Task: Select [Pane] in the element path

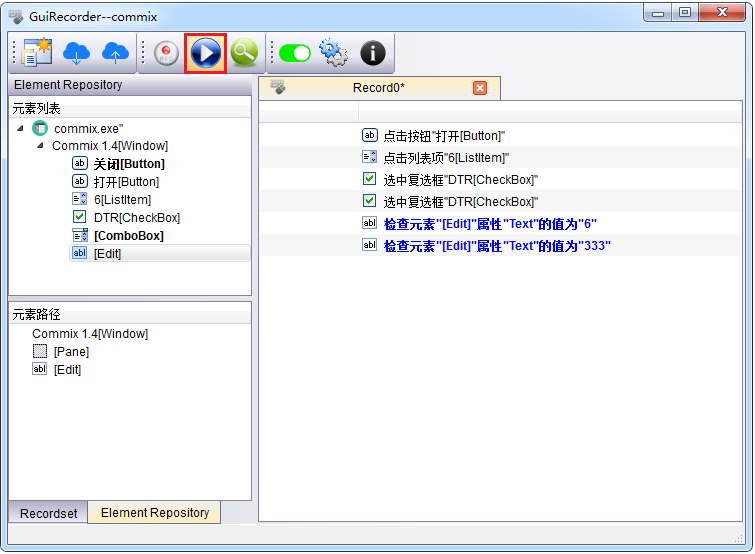Action: [x=71, y=352]
